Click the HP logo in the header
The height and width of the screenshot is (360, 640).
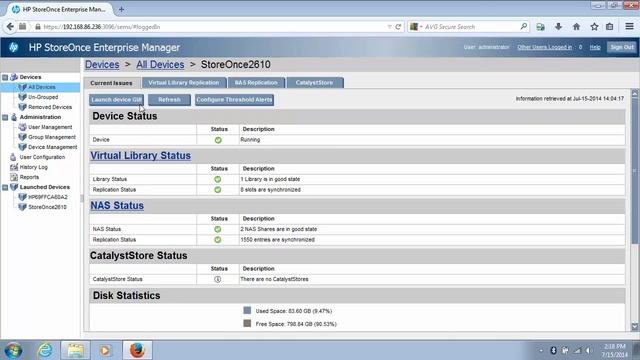[x=13, y=47]
